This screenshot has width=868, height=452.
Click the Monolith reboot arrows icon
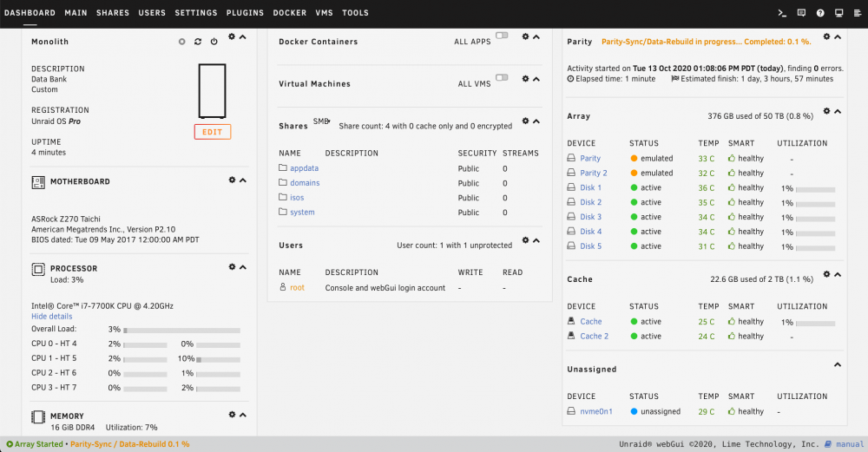pos(198,42)
